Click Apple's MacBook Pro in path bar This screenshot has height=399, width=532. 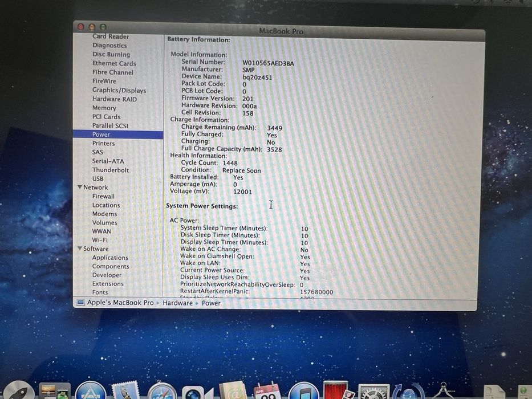(120, 303)
